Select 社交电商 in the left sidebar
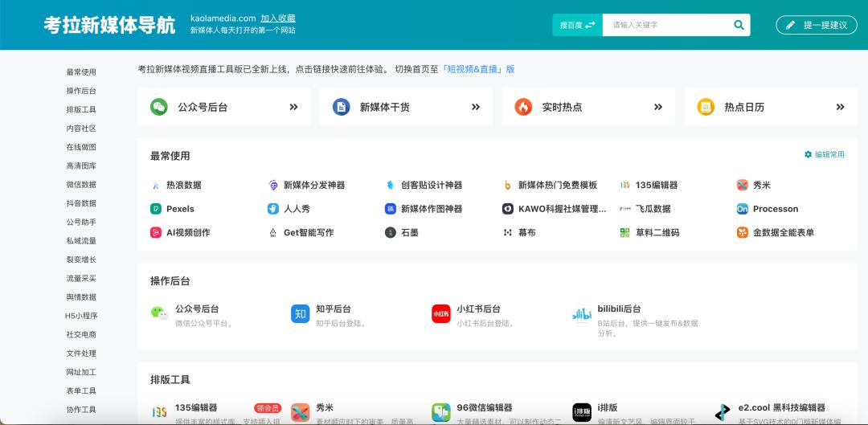Image resolution: width=868 pixels, height=425 pixels. (x=81, y=335)
